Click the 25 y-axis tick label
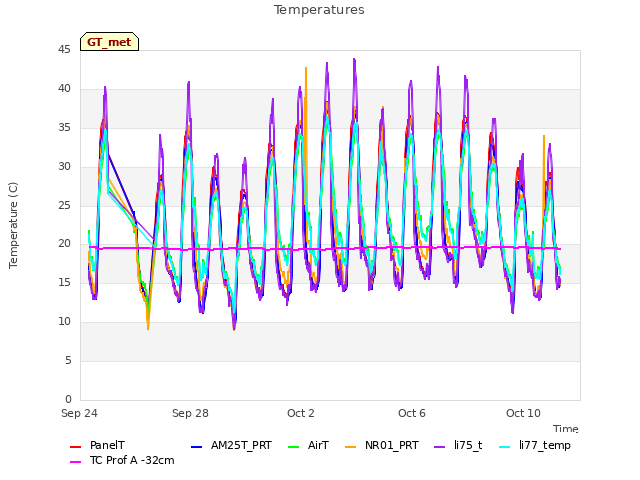Screen dimensions: 640x480 pyautogui.click(x=64, y=205)
